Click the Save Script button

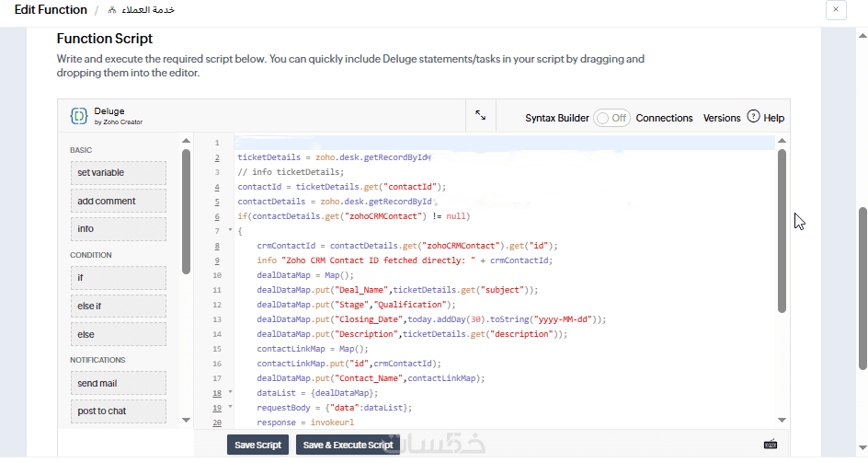[257, 445]
